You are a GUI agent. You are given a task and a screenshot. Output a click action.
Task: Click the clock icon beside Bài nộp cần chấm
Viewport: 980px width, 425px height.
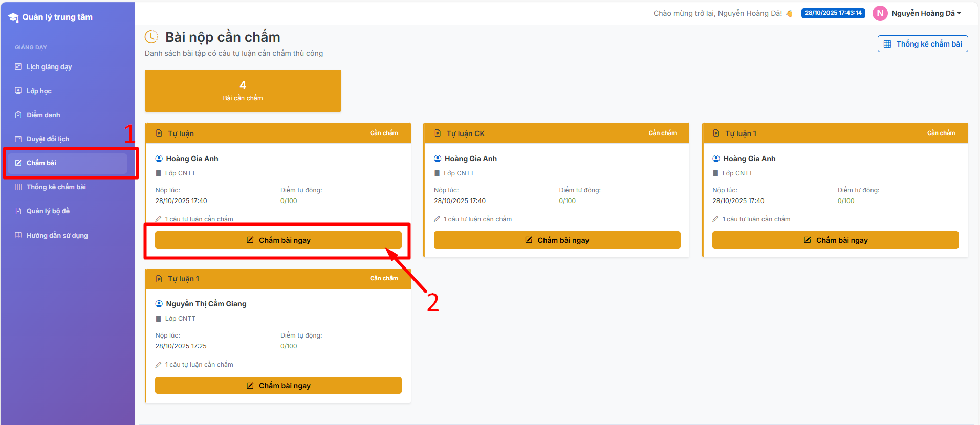(151, 37)
